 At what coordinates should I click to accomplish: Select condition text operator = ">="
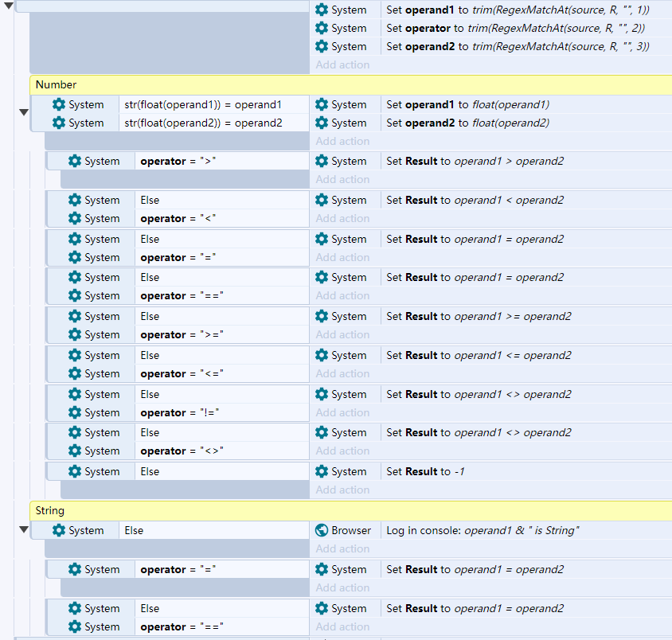pos(182,334)
